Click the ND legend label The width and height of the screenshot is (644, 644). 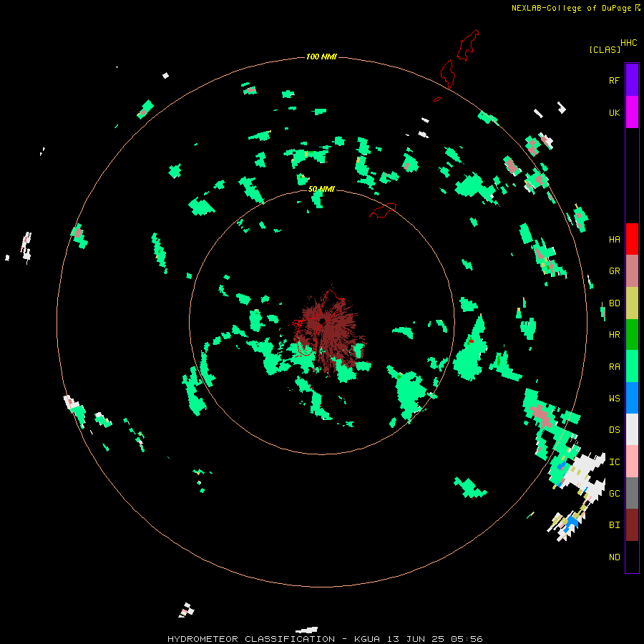click(614, 557)
